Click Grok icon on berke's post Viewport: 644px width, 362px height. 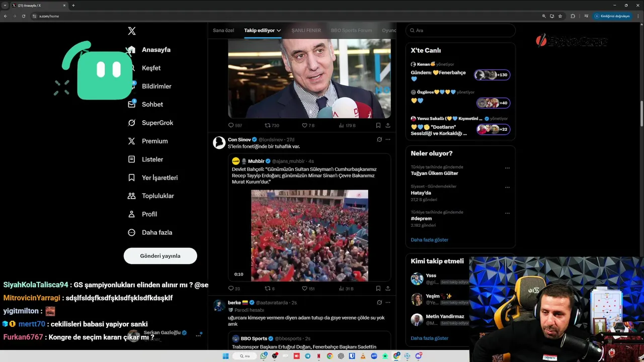pyautogui.click(x=379, y=303)
